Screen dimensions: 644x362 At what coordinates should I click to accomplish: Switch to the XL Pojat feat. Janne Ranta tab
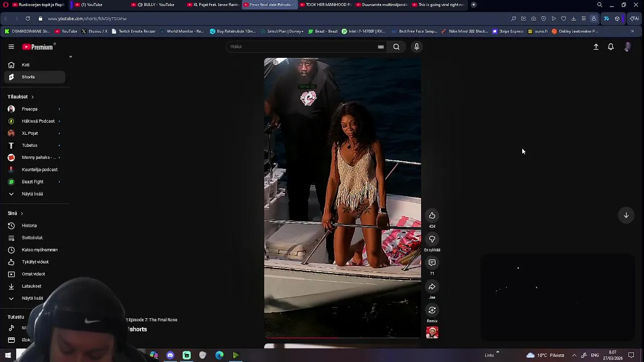tap(213, 5)
